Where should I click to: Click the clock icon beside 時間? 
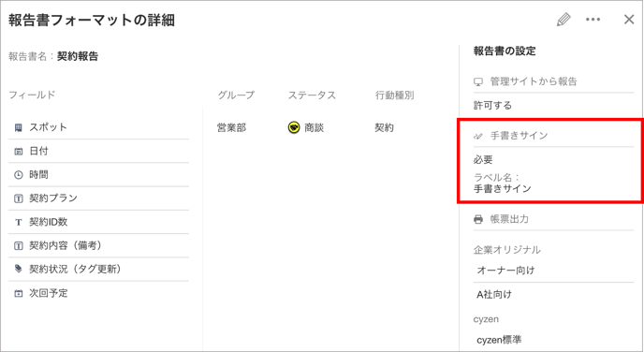(18, 175)
